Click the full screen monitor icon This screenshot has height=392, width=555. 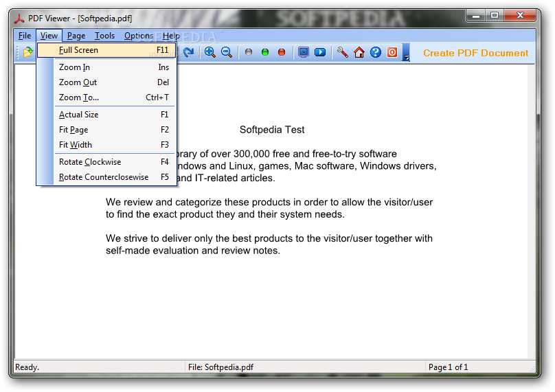304,52
